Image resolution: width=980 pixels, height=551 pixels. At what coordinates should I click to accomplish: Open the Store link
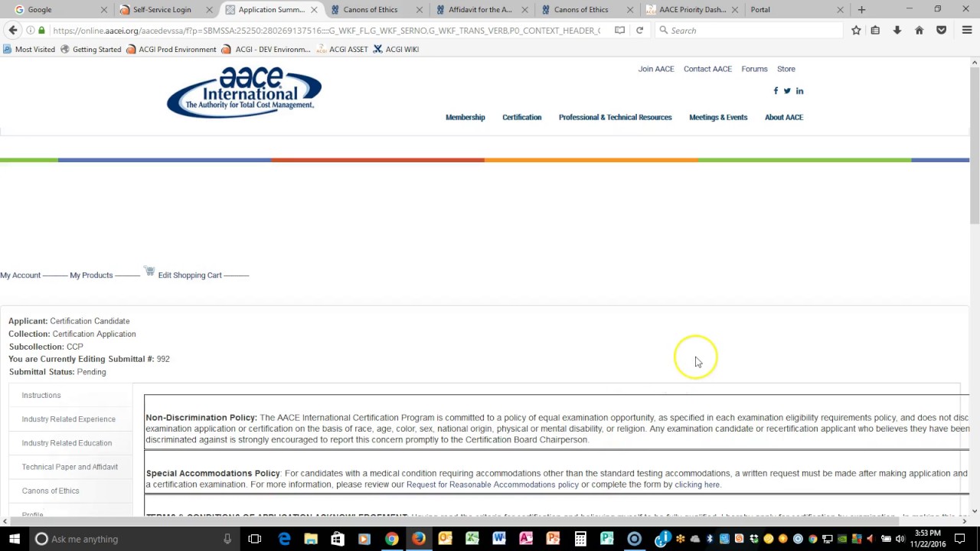[x=786, y=69]
